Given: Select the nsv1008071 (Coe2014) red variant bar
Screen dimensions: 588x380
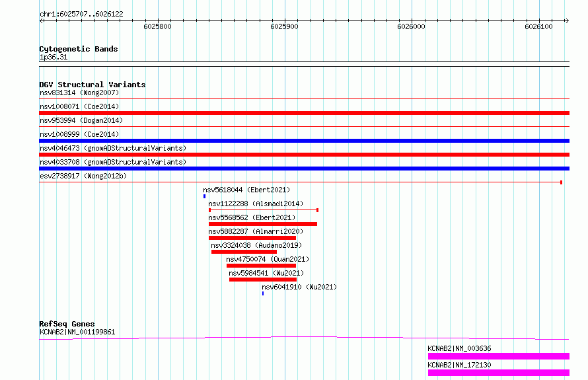Looking at the screenshot, I should click(304, 113).
